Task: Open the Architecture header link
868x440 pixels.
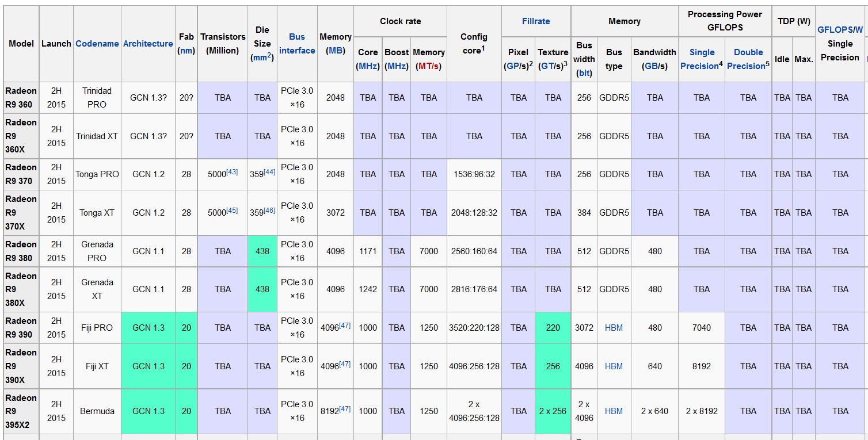Action: pyautogui.click(x=148, y=44)
